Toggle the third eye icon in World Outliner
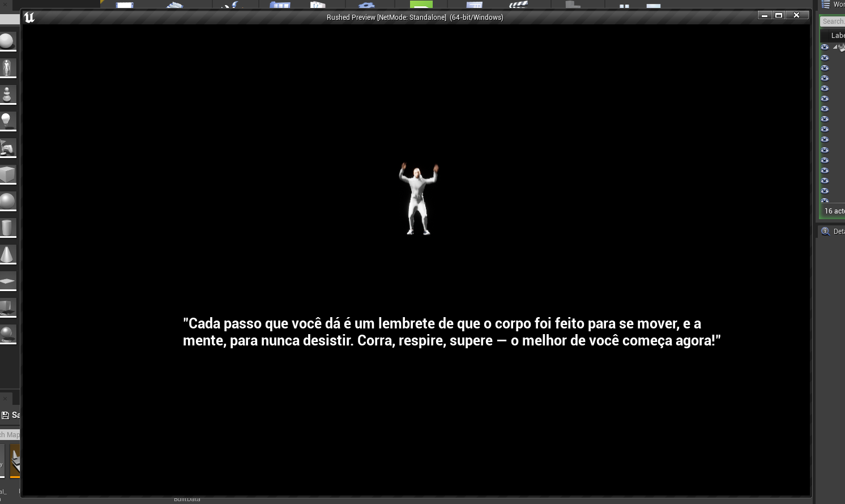Viewport: 845px width, 504px height. pyautogui.click(x=825, y=68)
